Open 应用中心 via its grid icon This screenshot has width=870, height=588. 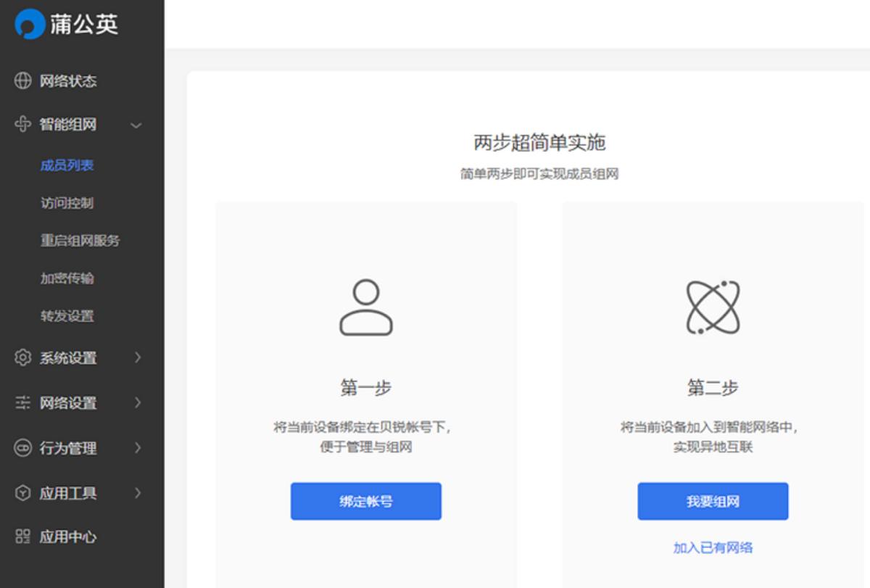(x=21, y=537)
